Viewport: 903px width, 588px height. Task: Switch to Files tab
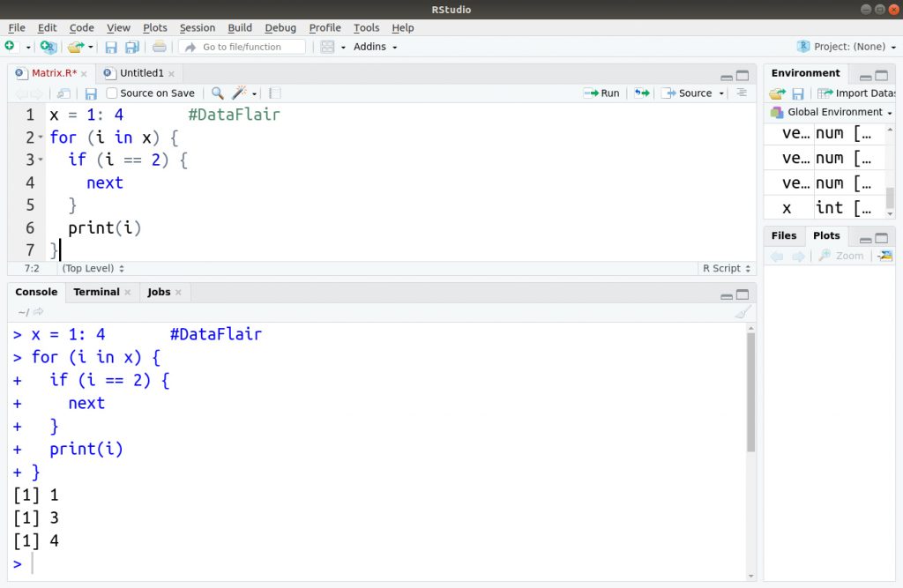click(x=784, y=235)
